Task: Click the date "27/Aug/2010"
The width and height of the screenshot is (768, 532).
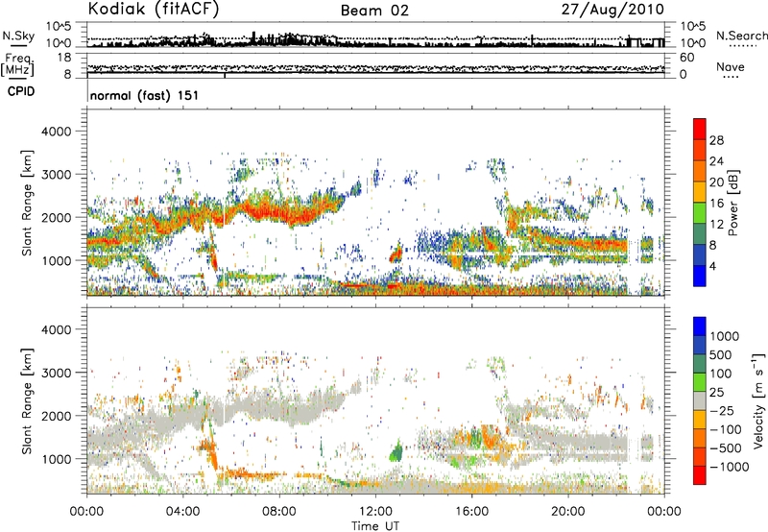Action: point(612,9)
